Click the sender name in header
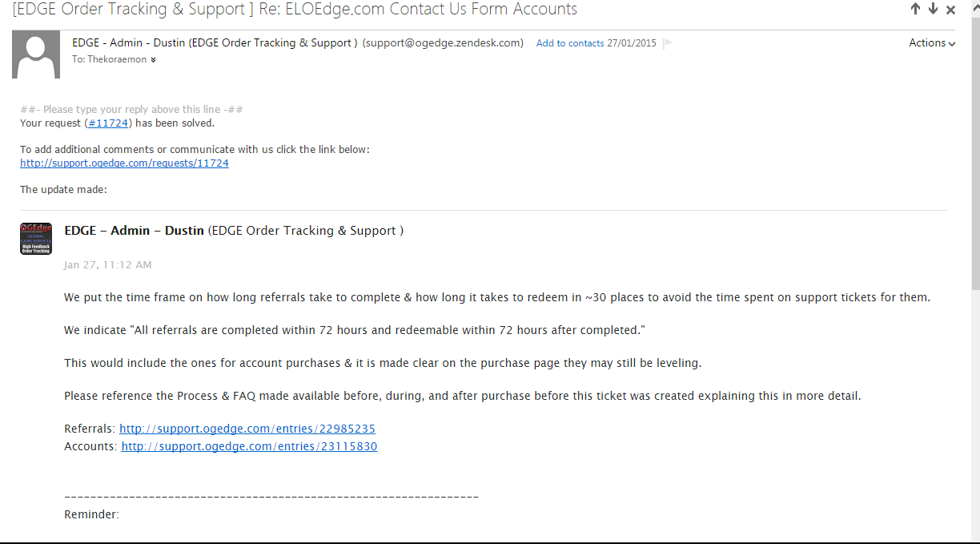The width and height of the screenshot is (980, 544). point(215,43)
